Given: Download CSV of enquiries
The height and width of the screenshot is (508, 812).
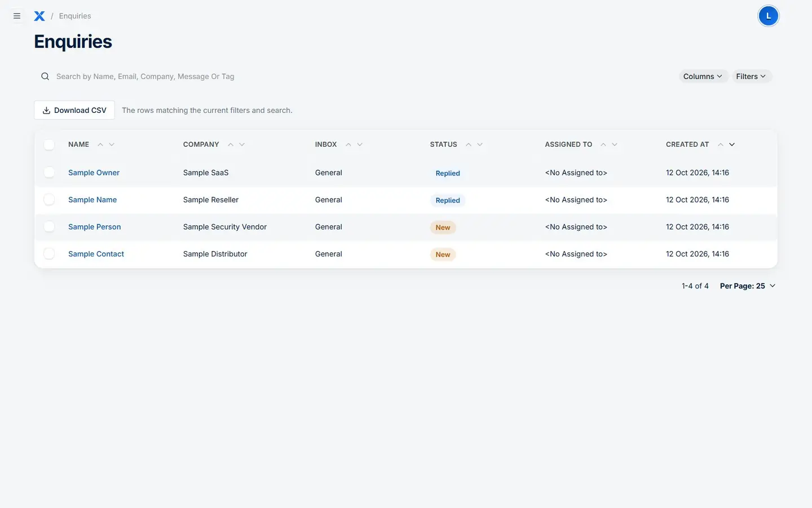Looking at the screenshot, I should point(74,110).
